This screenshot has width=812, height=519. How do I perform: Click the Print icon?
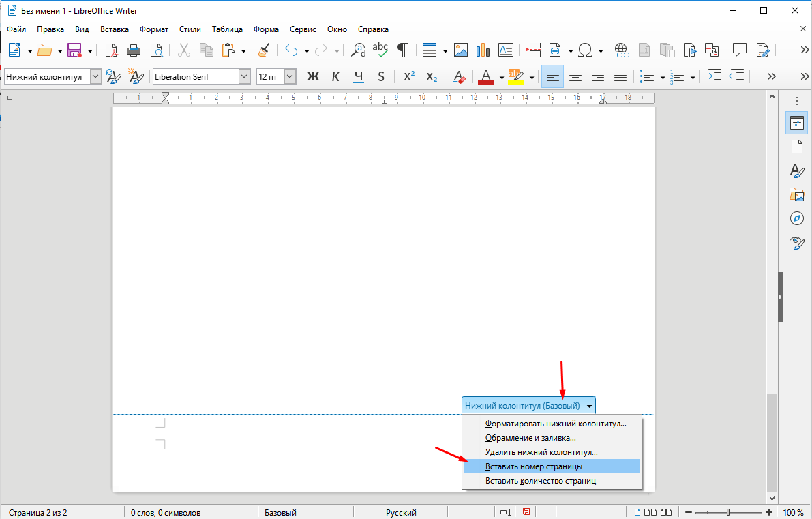click(134, 50)
